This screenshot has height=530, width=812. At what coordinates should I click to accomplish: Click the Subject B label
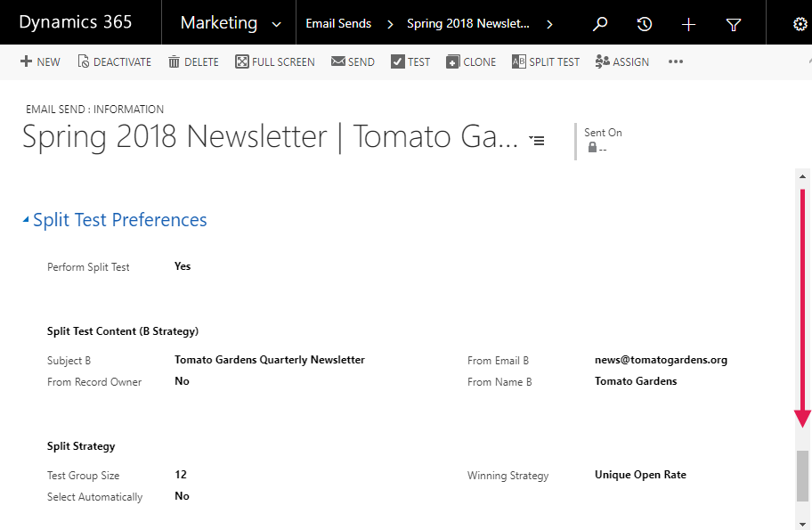pyautogui.click(x=69, y=361)
